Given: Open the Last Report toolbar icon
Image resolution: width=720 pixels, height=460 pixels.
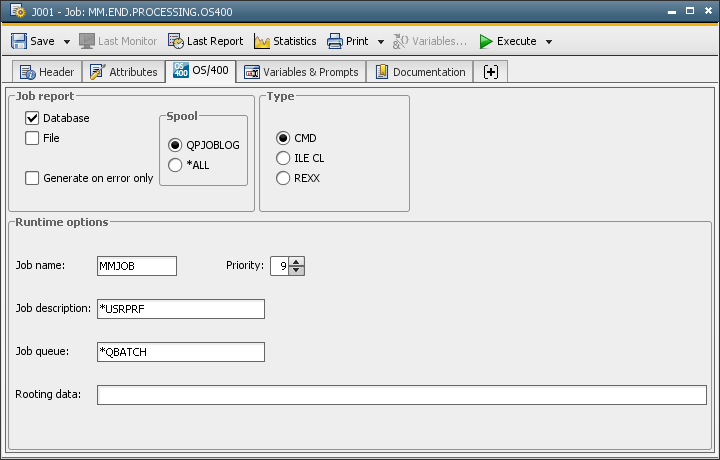Looking at the screenshot, I should click(x=176, y=42).
